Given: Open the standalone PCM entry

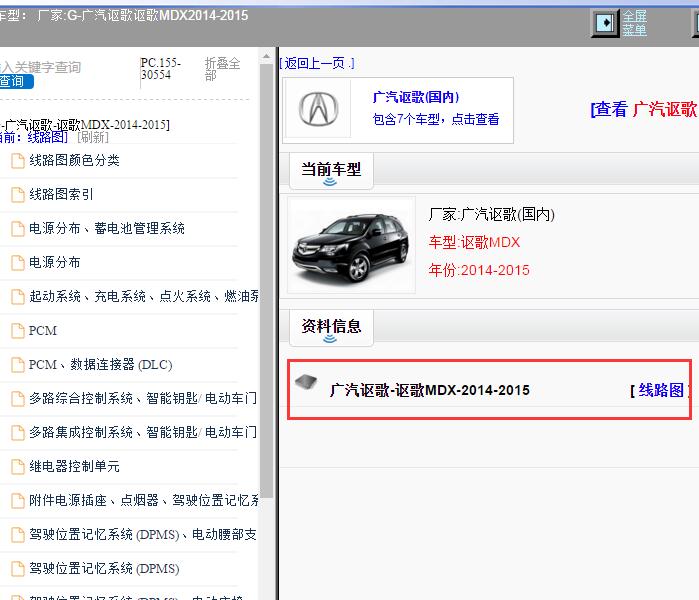Looking at the screenshot, I should 43,331.
